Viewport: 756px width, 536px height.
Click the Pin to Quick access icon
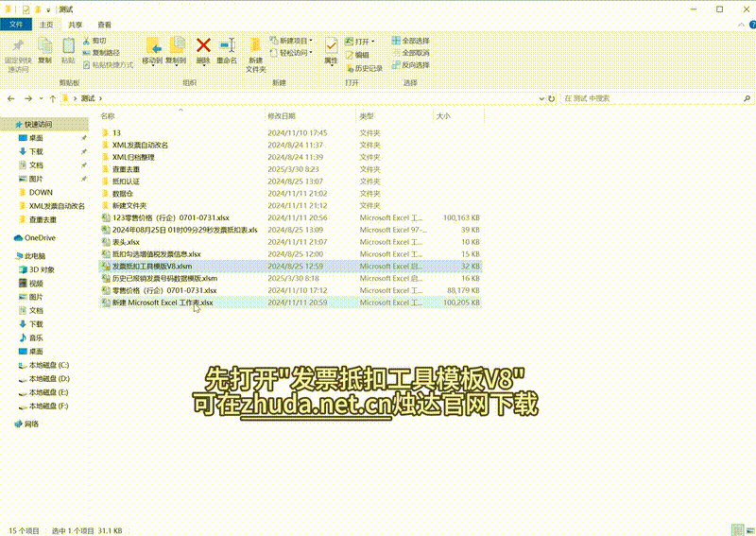click(x=18, y=45)
